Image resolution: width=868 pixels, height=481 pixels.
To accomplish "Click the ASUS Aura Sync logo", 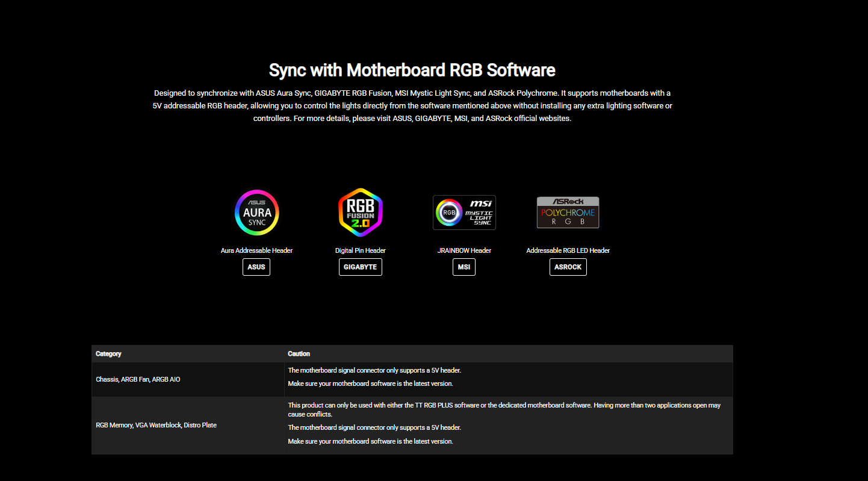I will (x=256, y=213).
